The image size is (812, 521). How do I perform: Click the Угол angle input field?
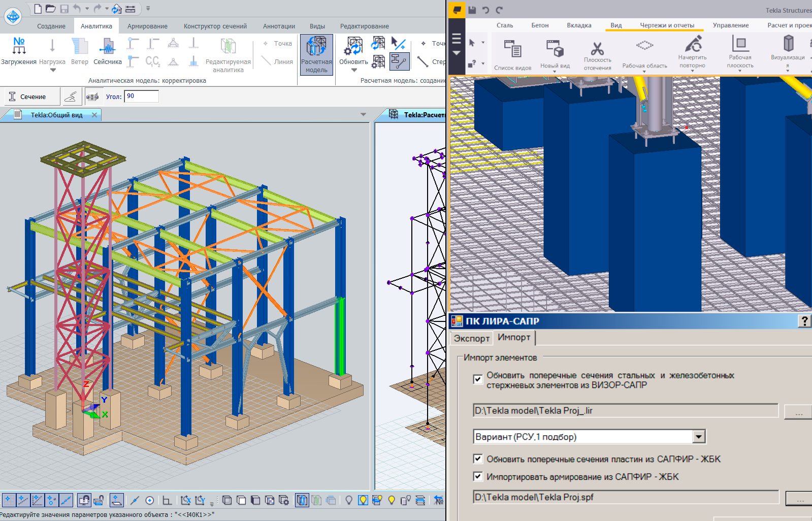142,96
